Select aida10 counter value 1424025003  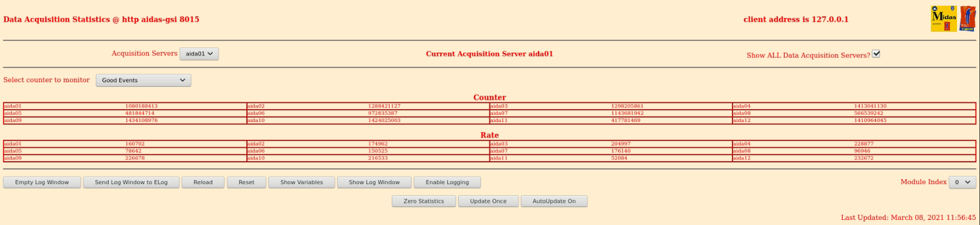pyautogui.click(x=384, y=120)
